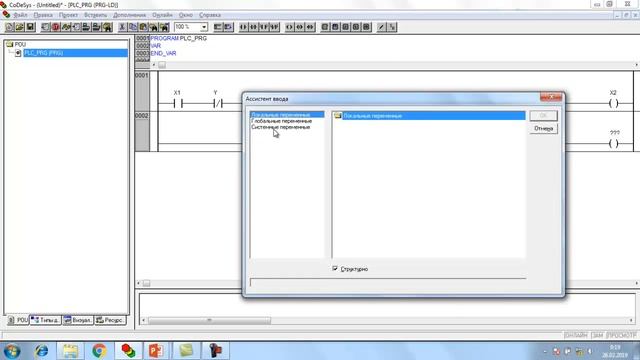
Task: Open the Вставить menu
Action: tap(96, 15)
